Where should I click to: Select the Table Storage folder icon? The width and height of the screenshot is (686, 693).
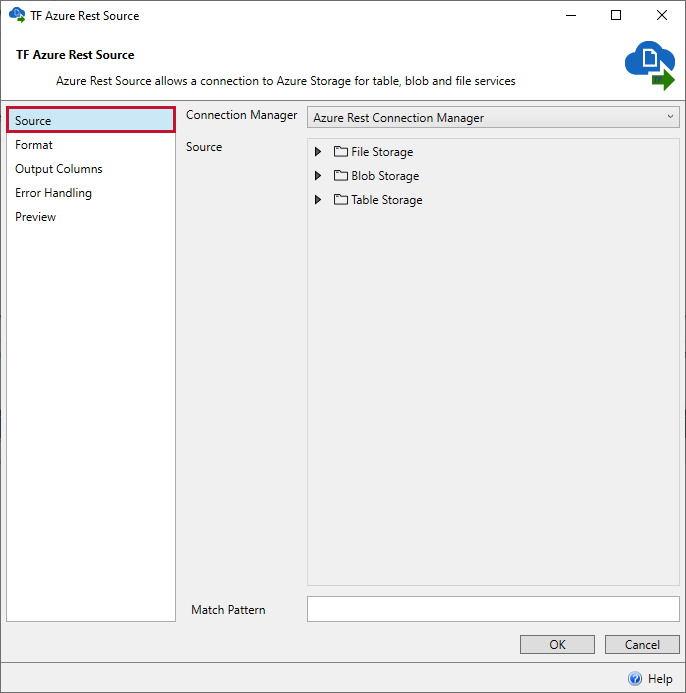tap(340, 199)
